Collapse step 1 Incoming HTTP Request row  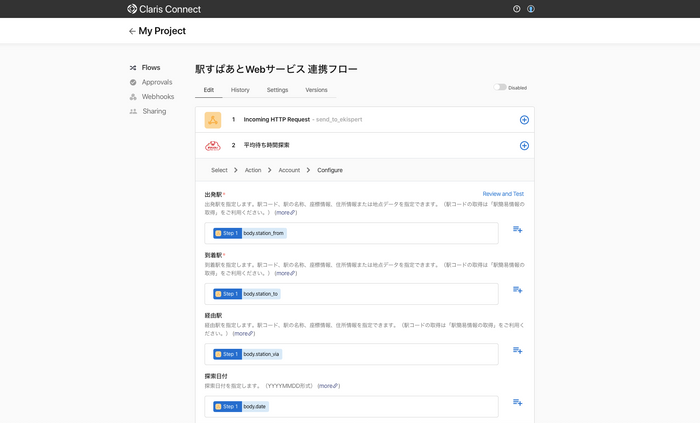(365, 120)
